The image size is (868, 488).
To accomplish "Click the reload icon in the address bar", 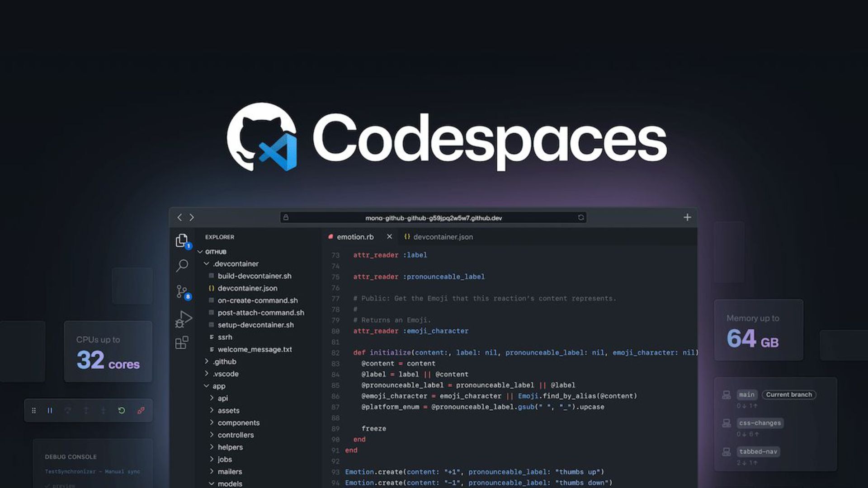I will (581, 217).
